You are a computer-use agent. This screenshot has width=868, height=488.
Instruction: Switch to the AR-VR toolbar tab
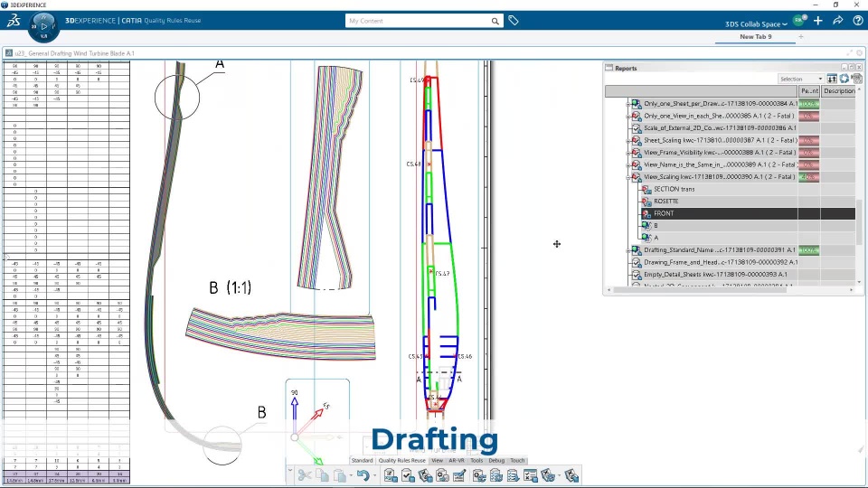tap(457, 460)
